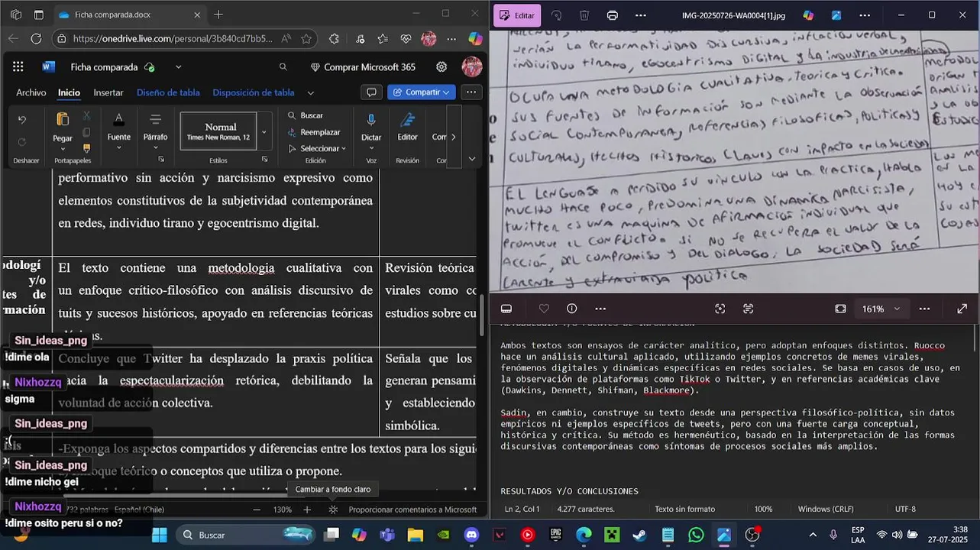Select the Inicio ribbon tab

(x=69, y=92)
